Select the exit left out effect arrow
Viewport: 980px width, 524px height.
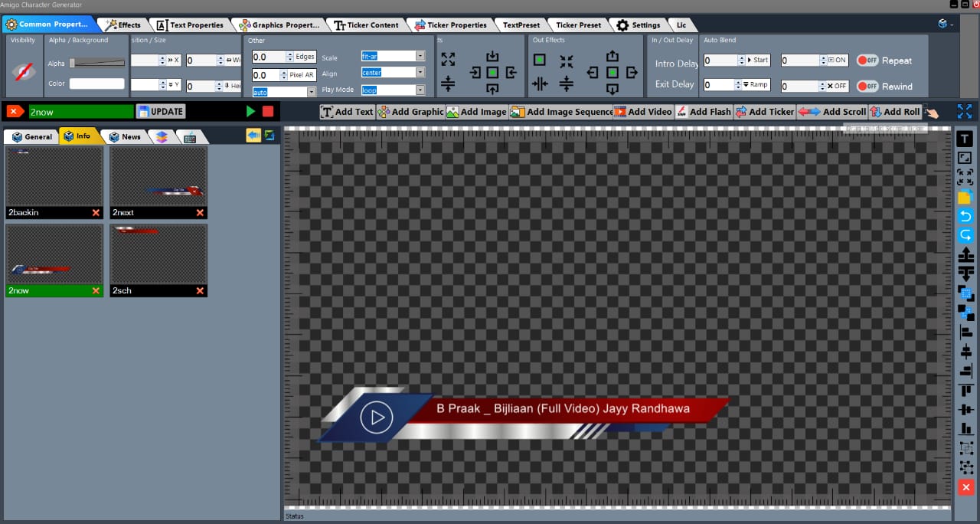pyautogui.click(x=593, y=73)
